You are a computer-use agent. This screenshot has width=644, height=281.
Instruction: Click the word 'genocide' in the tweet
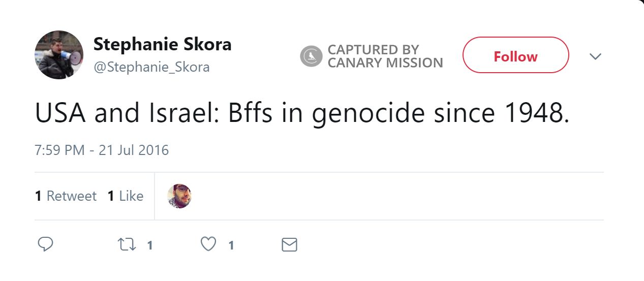tap(368, 114)
